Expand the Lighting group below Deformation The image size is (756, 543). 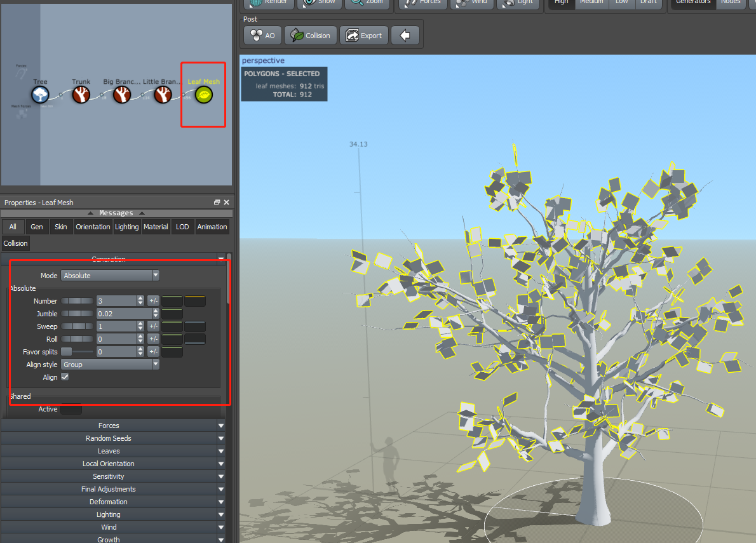coord(113,514)
